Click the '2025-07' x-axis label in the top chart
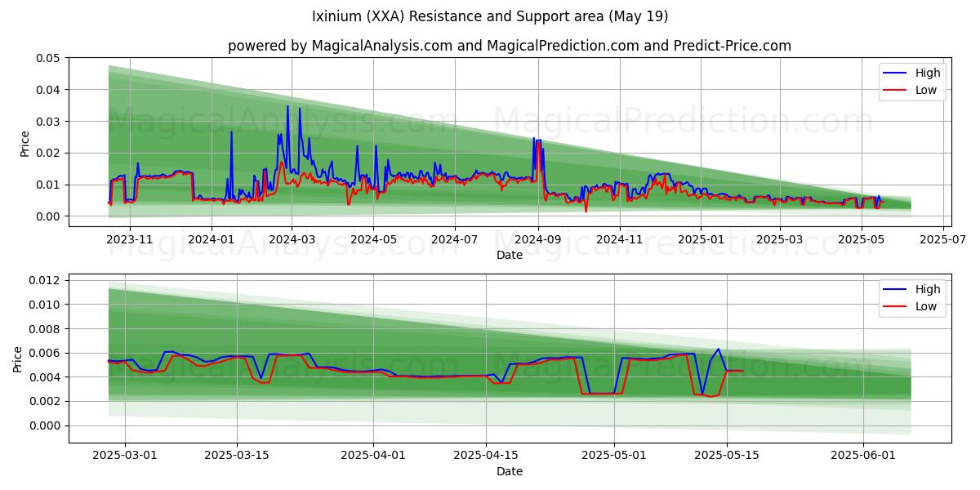 pyautogui.click(x=942, y=240)
